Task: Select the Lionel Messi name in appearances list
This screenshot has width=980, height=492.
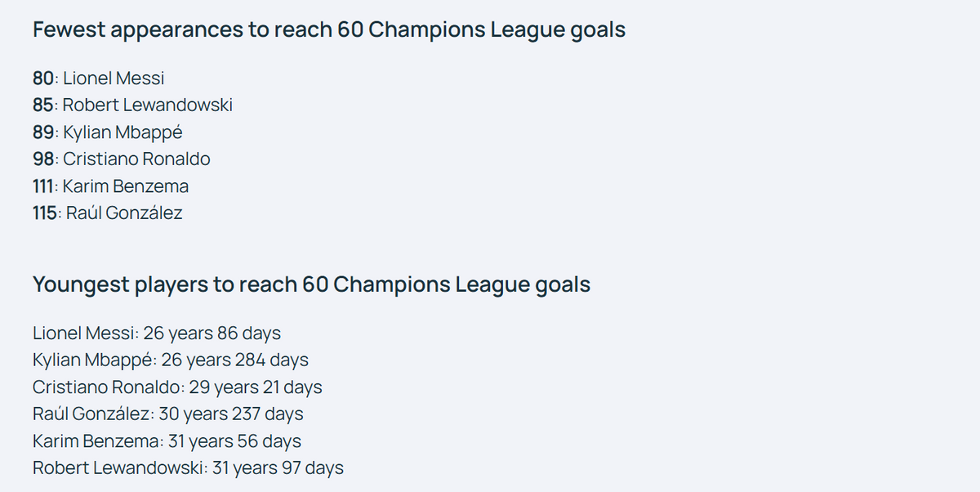Action: (114, 78)
